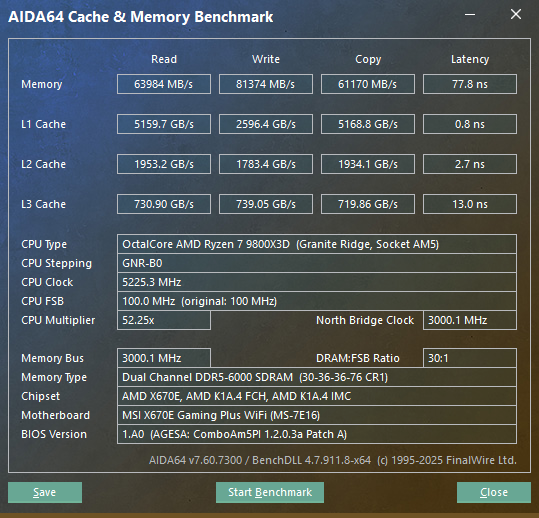Screen dimensions: 539x518
Task: Click the L1 Cache Write 2596.4 GB/s cell
Action: [266, 124]
